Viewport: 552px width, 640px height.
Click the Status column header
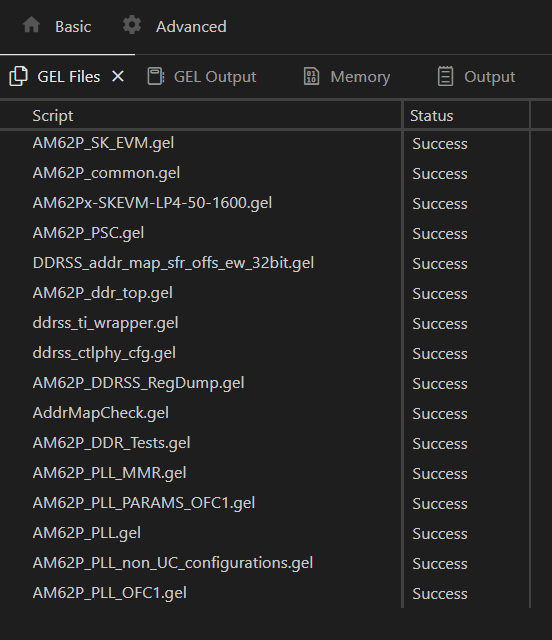click(432, 116)
